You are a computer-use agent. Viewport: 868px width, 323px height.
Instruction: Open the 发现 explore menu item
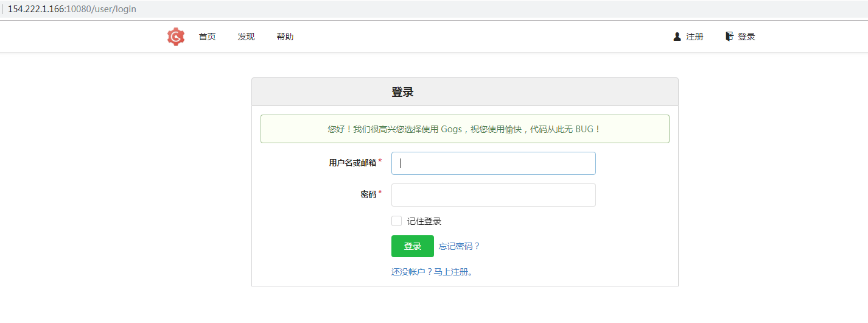(246, 37)
